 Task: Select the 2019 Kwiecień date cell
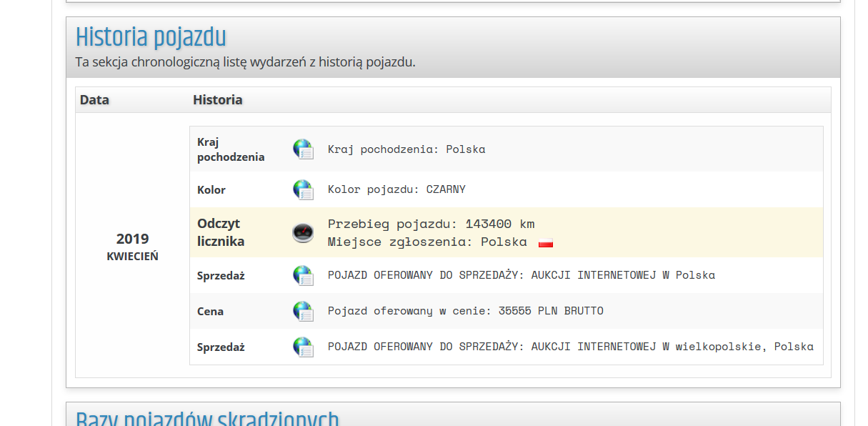[132, 246]
